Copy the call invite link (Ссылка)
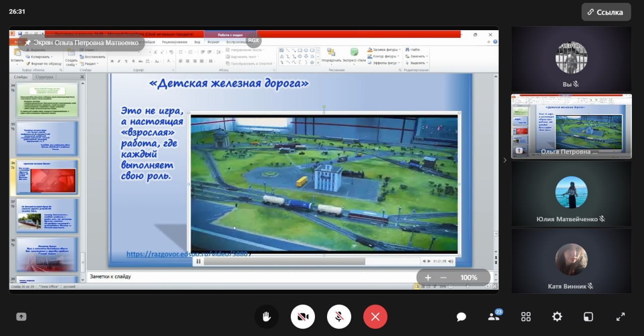The image size is (644, 336). tap(606, 12)
